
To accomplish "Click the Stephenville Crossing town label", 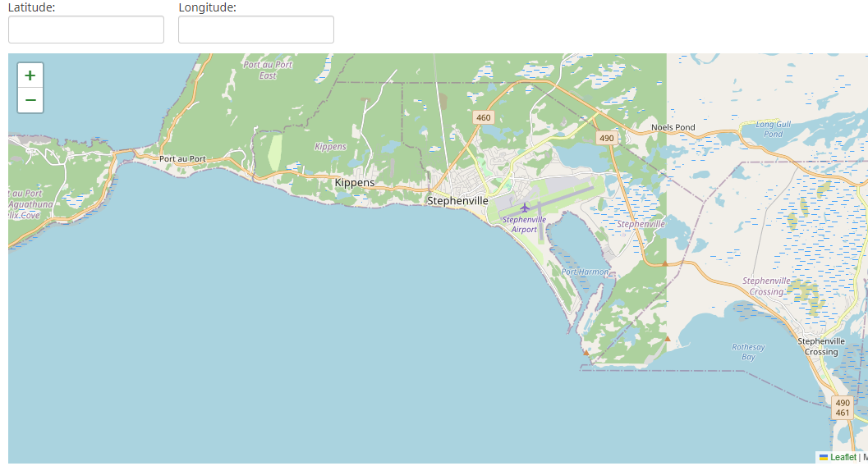I will pos(820,346).
